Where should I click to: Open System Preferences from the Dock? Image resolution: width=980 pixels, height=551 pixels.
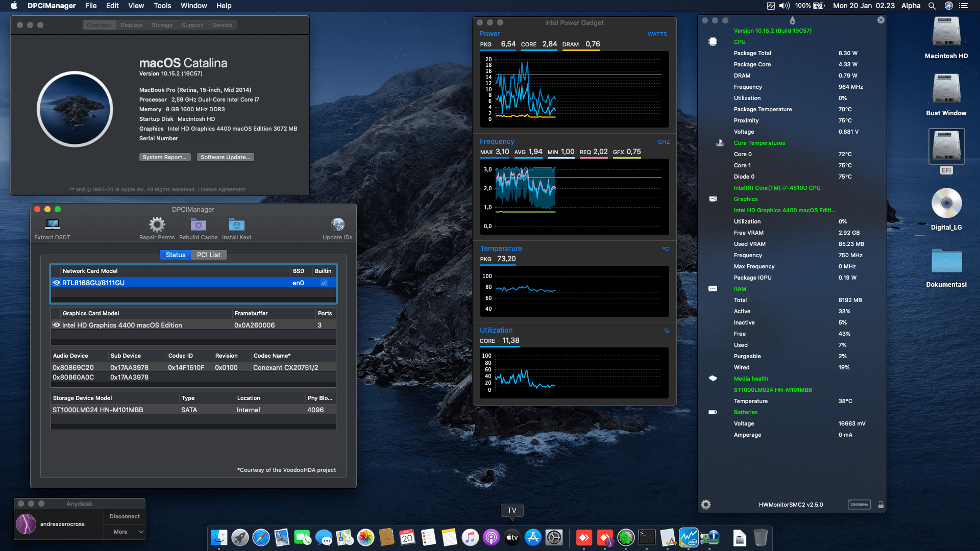[x=554, y=537]
